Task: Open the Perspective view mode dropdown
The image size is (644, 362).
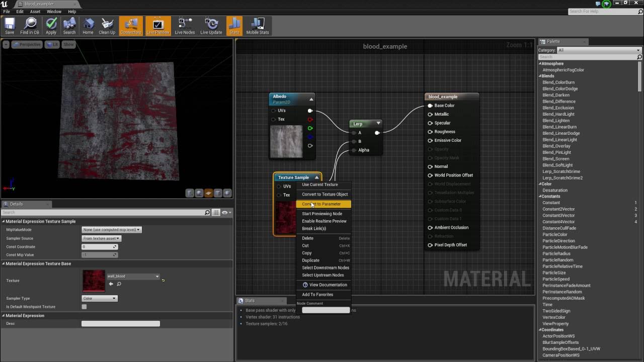Action: point(28,44)
